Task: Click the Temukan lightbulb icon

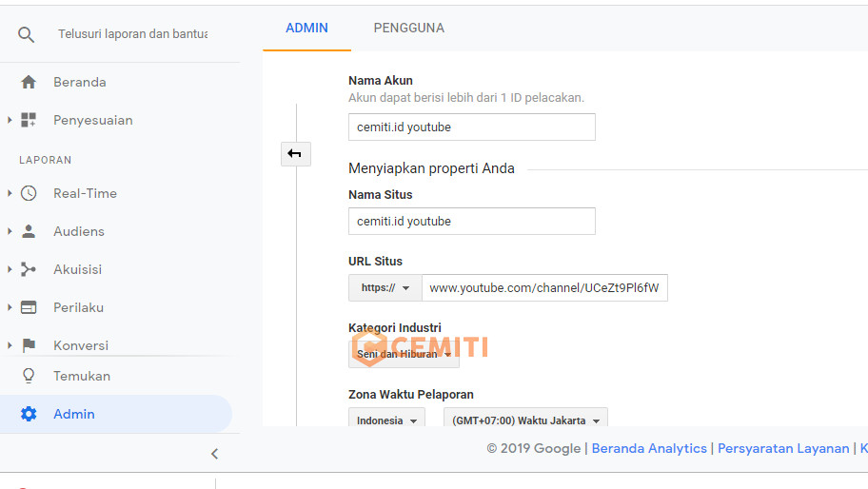Action: [x=29, y=376]
